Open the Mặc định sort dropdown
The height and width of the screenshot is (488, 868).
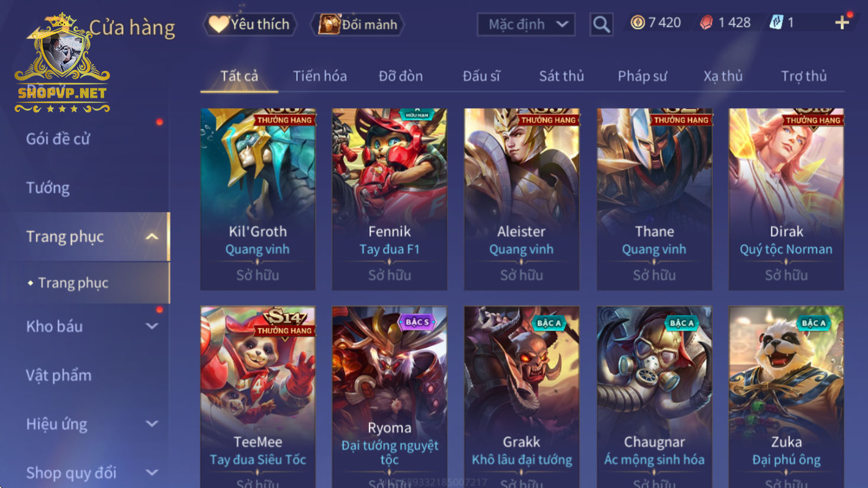pos(526,24)
